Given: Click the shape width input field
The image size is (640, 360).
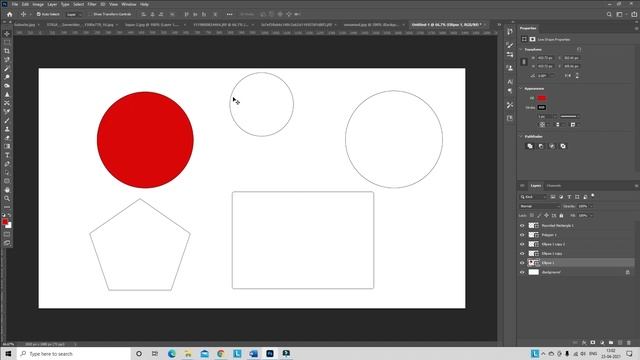Looking at the screenshot, I should click(x=546, y=58).
